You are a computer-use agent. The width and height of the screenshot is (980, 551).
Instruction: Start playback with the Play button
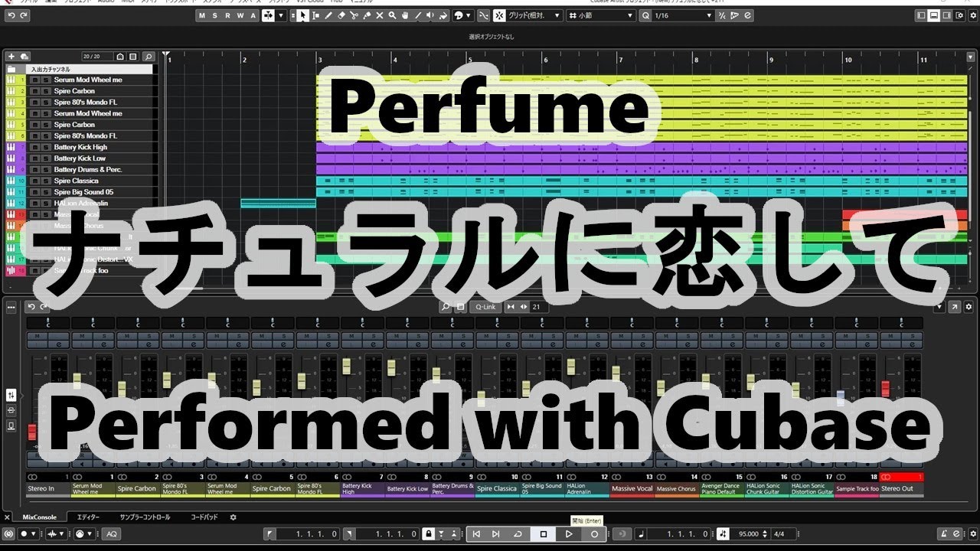click(569, 533)
